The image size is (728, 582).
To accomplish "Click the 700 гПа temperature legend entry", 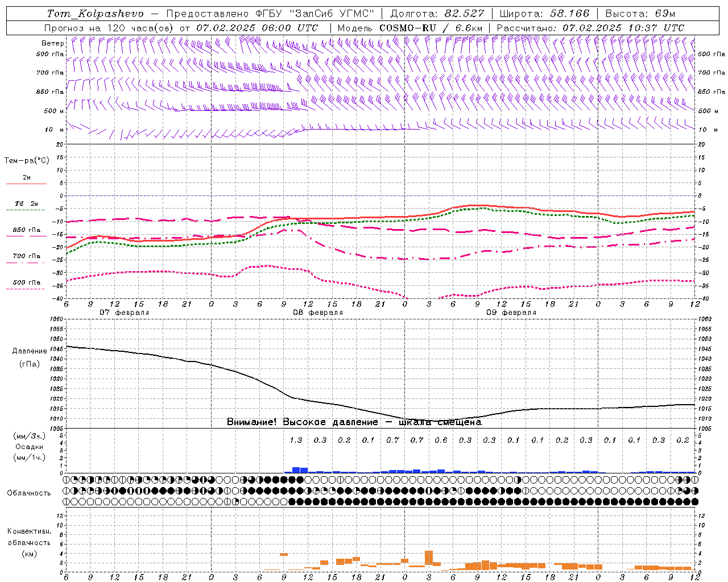I will tap(27, 256).
